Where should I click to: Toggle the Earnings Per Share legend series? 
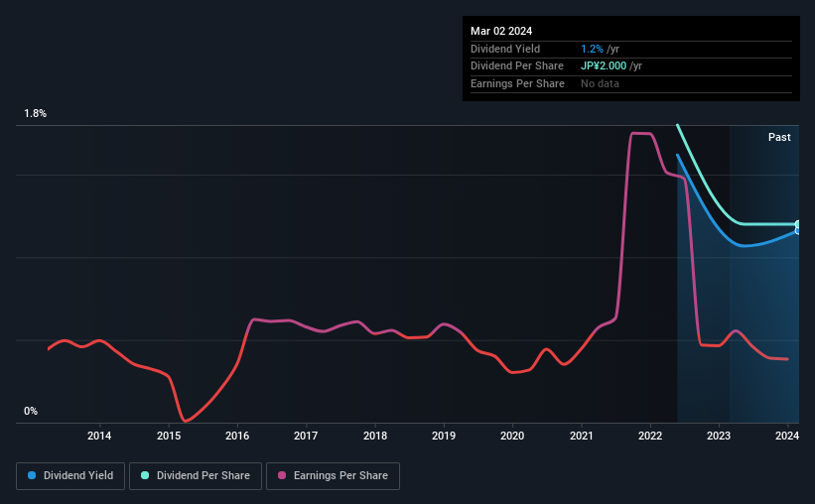tap(333, 476)
